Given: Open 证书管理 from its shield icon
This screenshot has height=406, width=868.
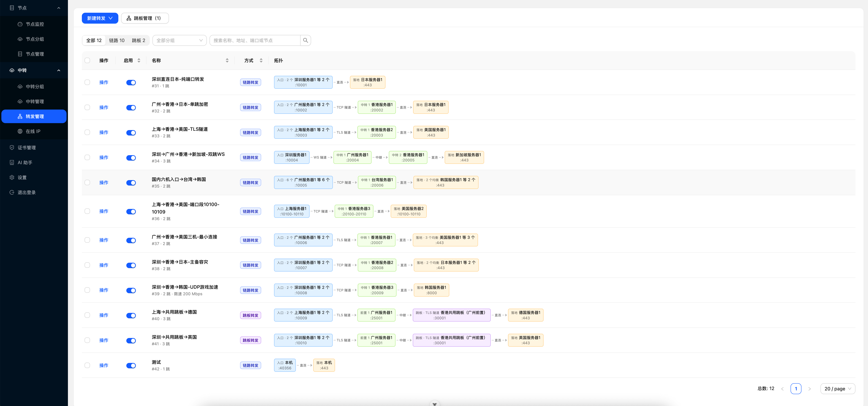Looking at the screenshot, I should (x=12, y=147).
